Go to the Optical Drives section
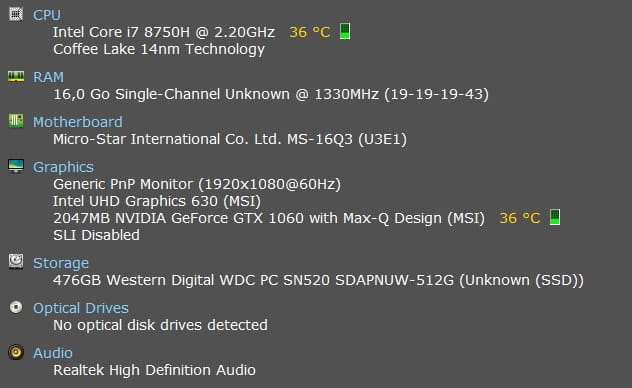Screen dimensions: 632x388 81,308
